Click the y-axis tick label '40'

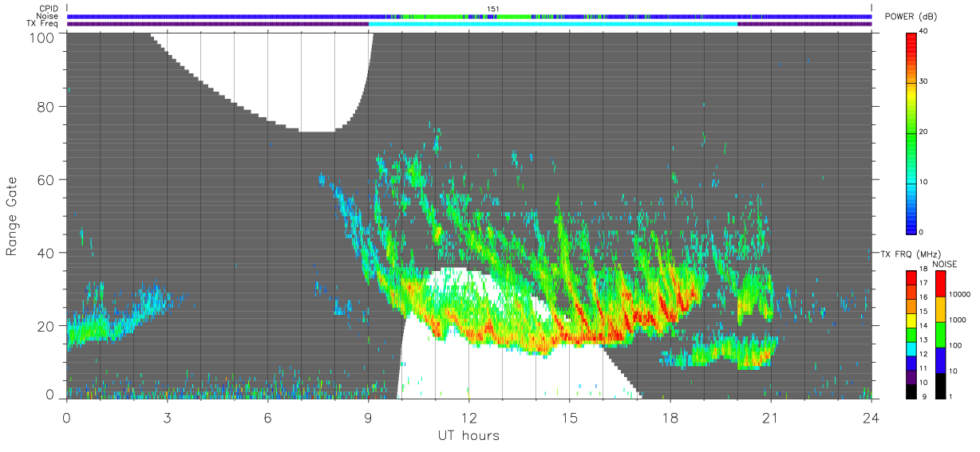click(45, 253)
